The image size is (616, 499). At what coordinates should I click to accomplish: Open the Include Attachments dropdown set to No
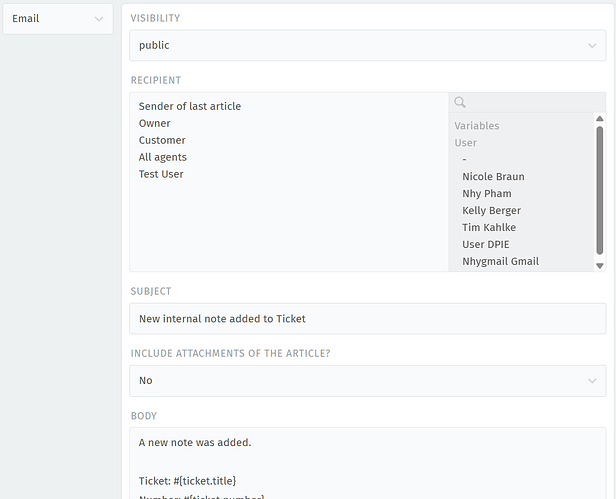coord(367,380)
